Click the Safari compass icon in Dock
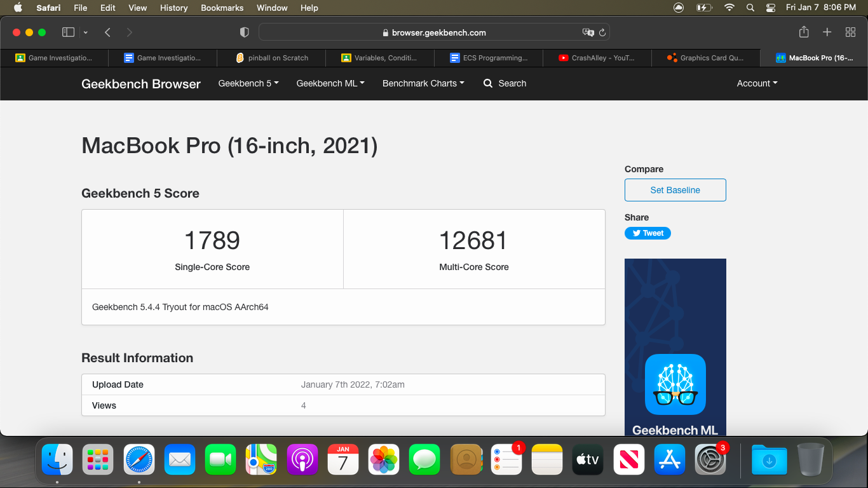The height and width of the screenshot is (488, 868). [139, 459]
